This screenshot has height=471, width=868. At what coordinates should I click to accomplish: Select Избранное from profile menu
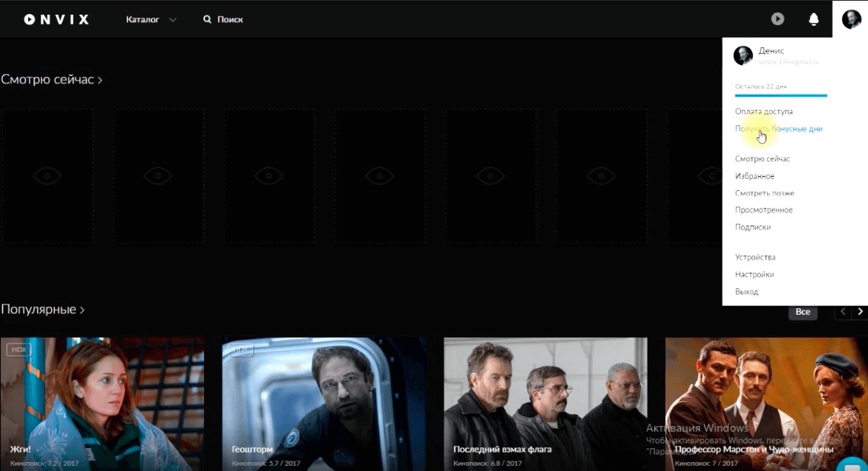pos(755,176)
